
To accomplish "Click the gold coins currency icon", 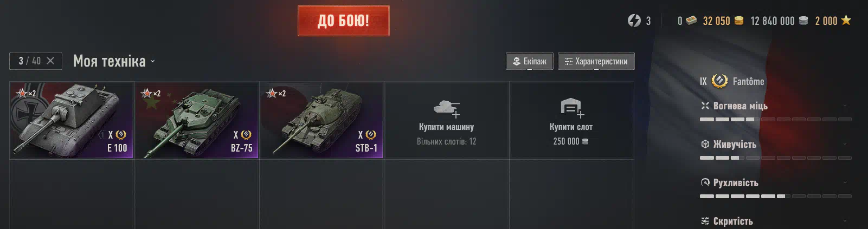I will click(738, 21).
